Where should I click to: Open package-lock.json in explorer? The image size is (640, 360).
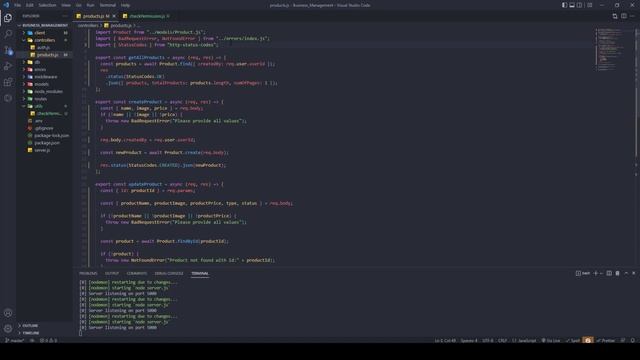(44, 136)
